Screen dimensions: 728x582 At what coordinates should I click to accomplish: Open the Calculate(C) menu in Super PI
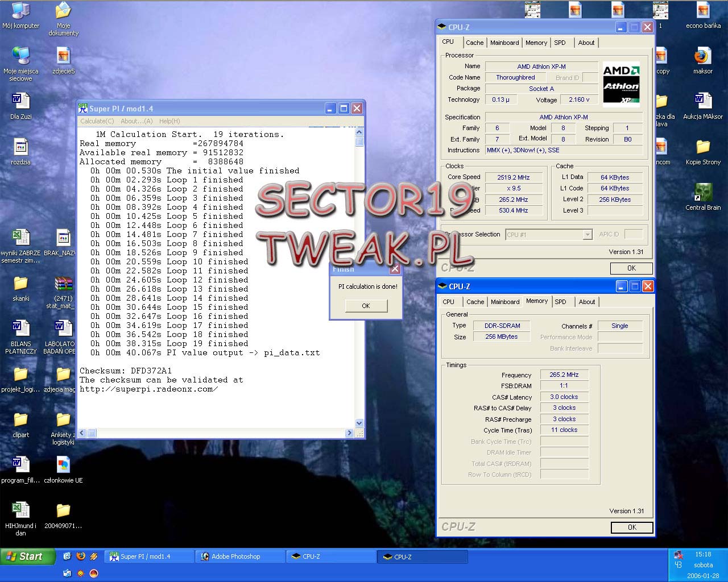point(97,121)
